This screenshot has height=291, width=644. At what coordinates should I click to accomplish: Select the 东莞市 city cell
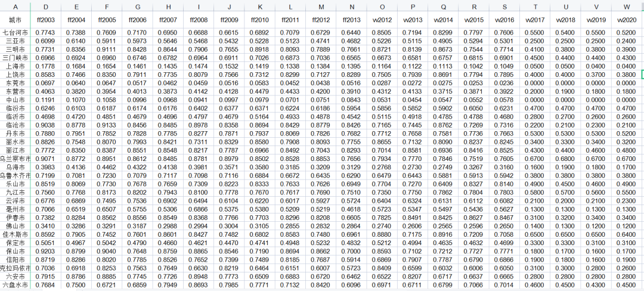click(15, 83)
